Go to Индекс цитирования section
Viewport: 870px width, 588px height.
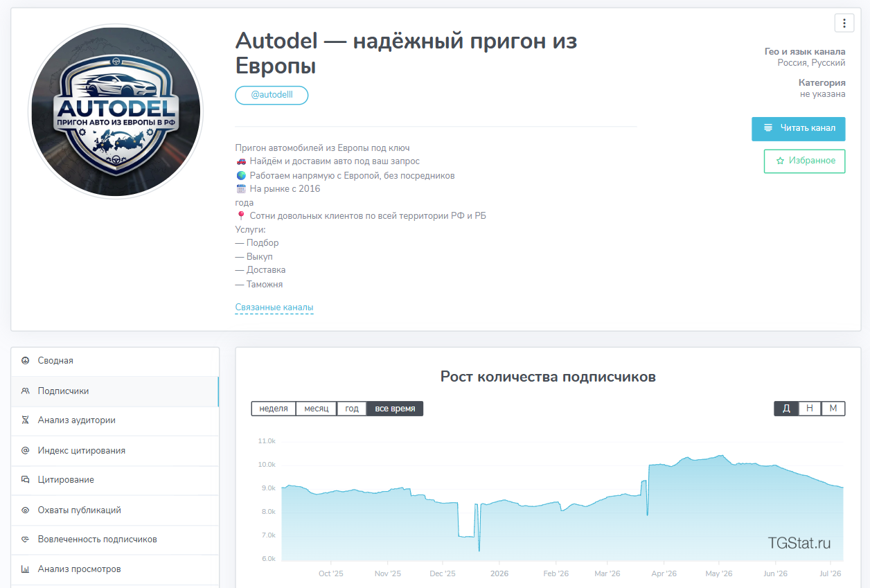(115, 451)
